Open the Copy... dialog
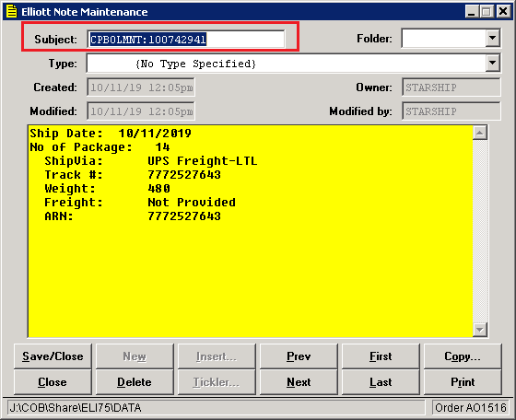 463,356
